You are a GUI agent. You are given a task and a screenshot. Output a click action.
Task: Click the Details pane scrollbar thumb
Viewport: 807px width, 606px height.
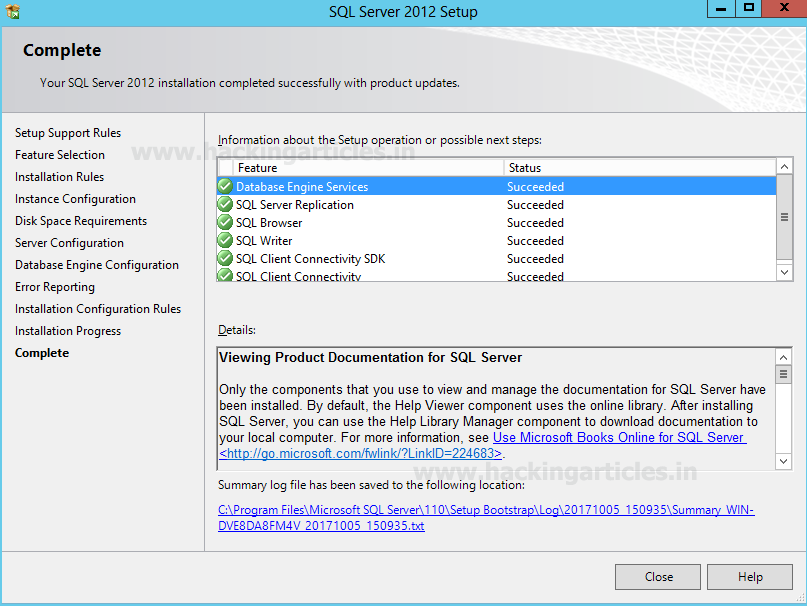click(x=783, y=374)
